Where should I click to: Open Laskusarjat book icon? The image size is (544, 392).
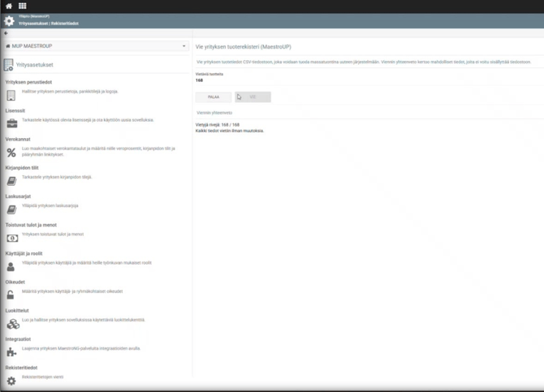pyautogui.click(x=11, y=209)
